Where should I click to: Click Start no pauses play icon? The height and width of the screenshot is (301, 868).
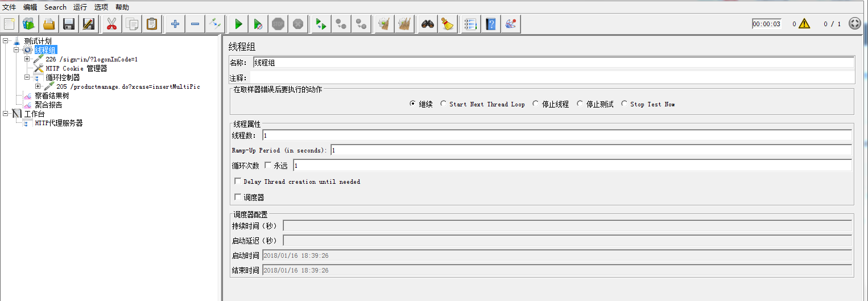coord(258,24)
